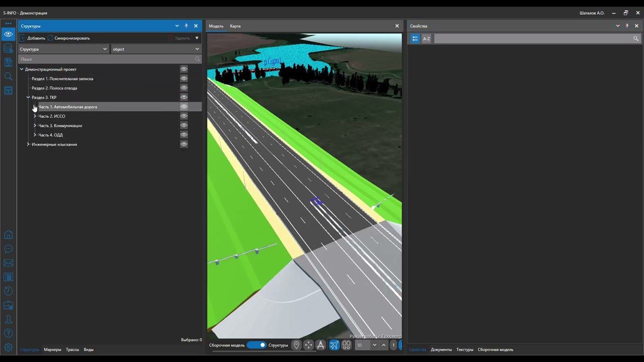Toggle visibility of Часть 1. Автомобильная дорога

(184, 107)
